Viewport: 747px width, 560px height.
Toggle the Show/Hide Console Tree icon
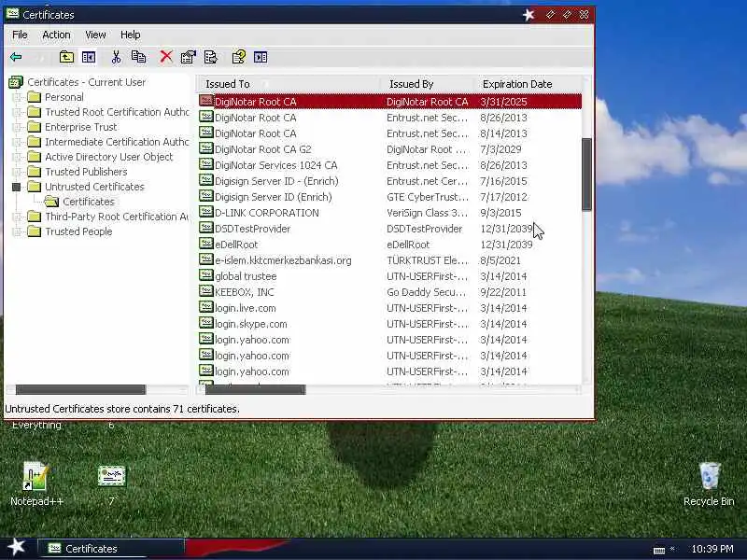pos(89,57)
